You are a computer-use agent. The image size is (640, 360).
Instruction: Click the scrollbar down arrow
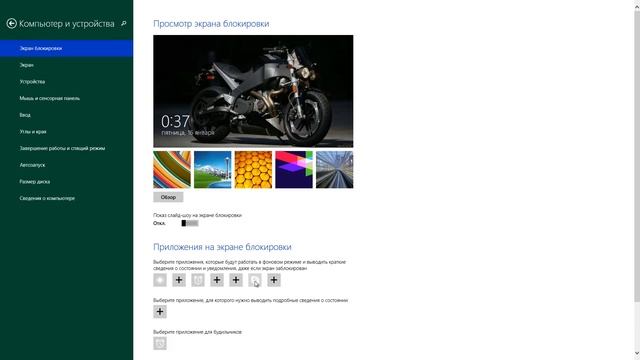point(637,353)
